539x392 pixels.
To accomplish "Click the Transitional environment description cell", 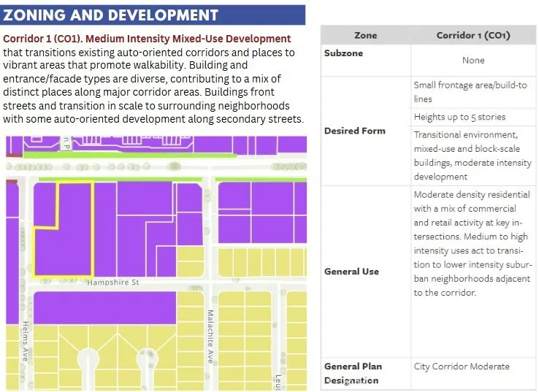I will point(472,155).
